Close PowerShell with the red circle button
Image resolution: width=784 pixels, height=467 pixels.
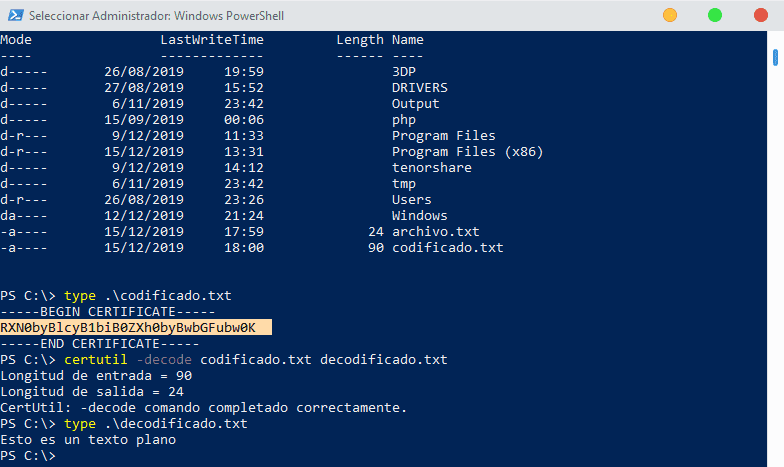coord(760,15)
